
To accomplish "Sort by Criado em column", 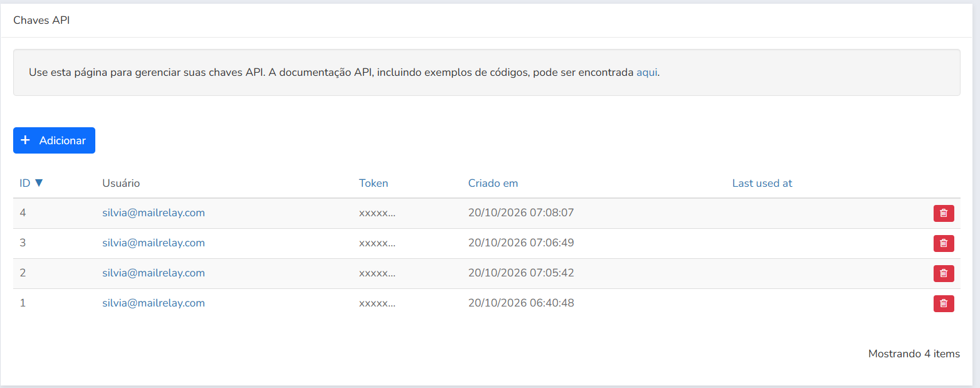I will pos(493,183).
